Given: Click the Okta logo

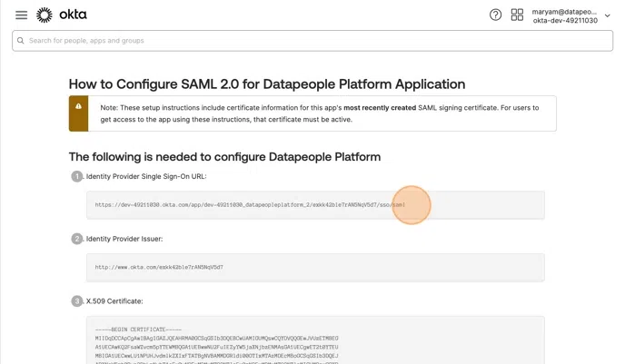Looking at the screenshot, I should pyautogui.click(x=62, y=15).
